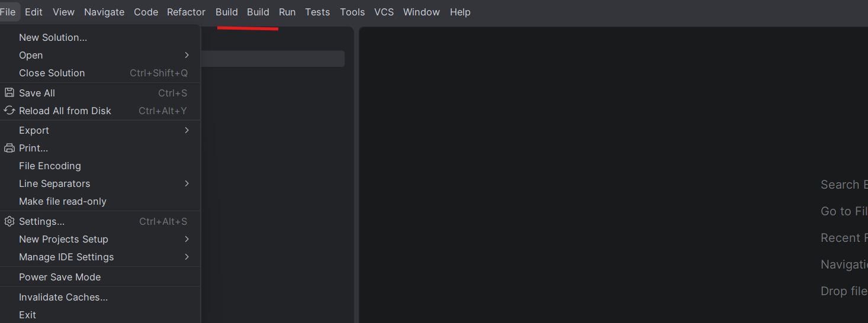Open the Run menu
The width and height of the screenshot is (868, 323).
[x=287, y=12]
